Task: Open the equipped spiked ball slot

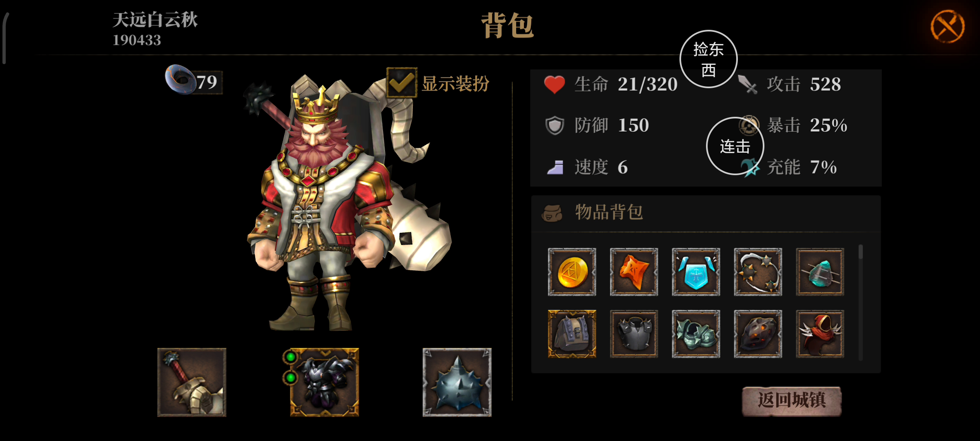Action: 457,382
